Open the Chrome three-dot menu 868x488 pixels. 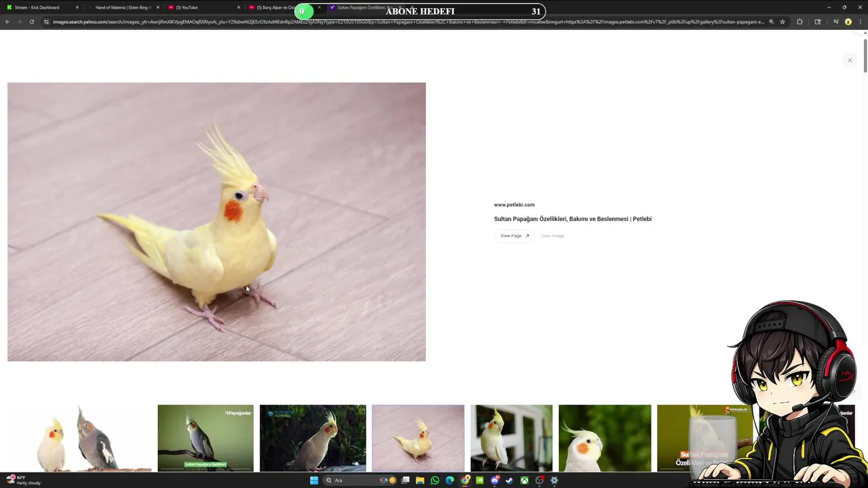[860, 22]
